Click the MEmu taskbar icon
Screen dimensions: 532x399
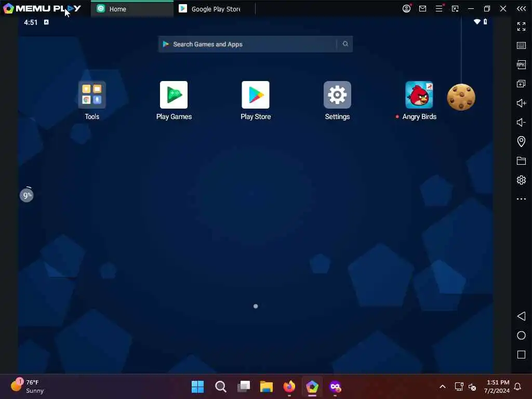[312, 387]
